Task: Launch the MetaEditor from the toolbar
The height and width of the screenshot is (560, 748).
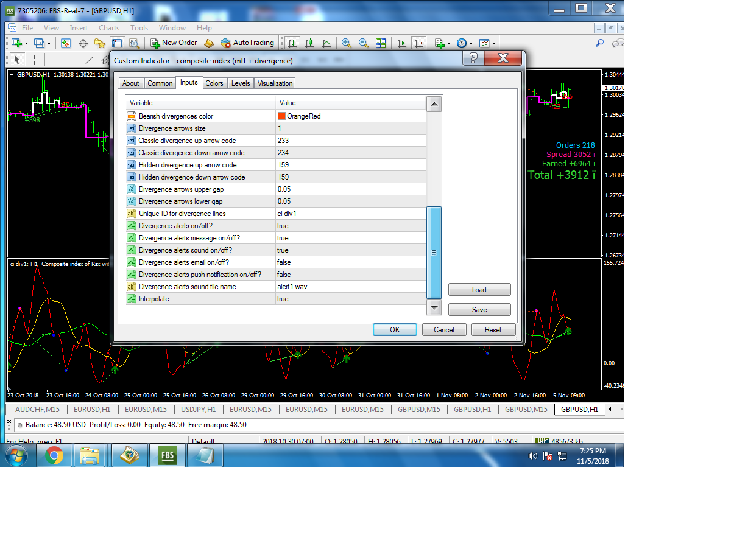Action: tap(209, 43)
